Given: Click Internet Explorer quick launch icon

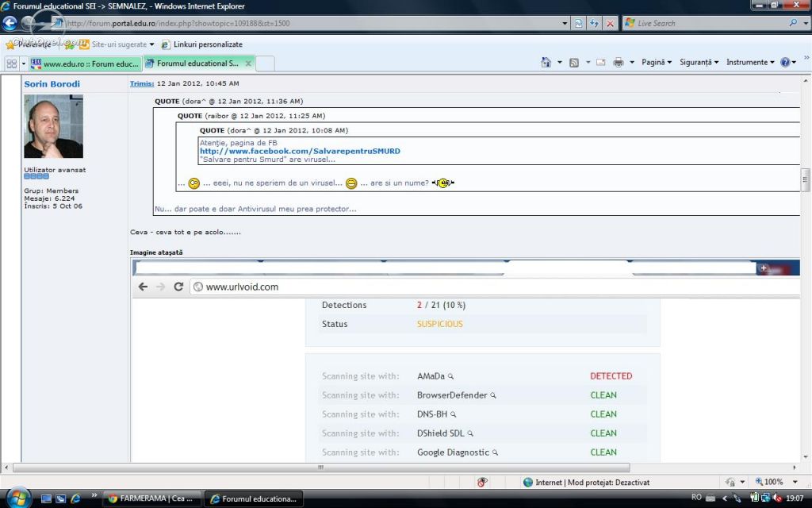Looking at the screenshot, I should click(75, 498).
